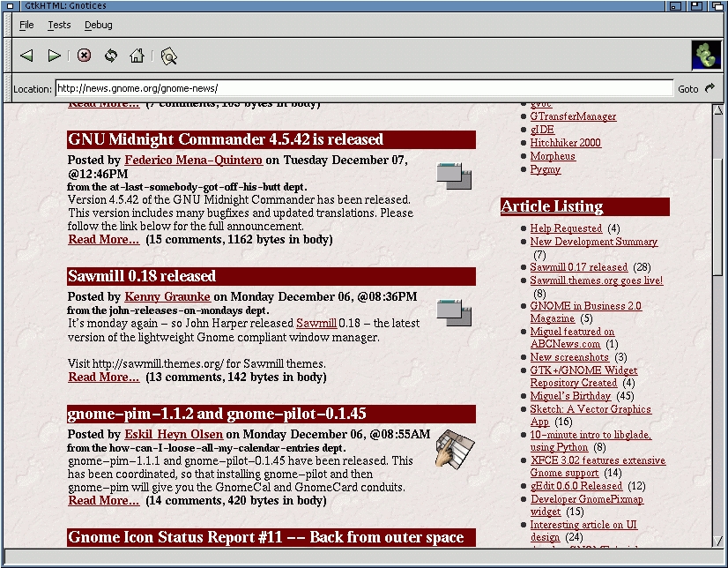Select the Back navigation arrow
Viewport: 728px width, 568px height.
point(26,55)
